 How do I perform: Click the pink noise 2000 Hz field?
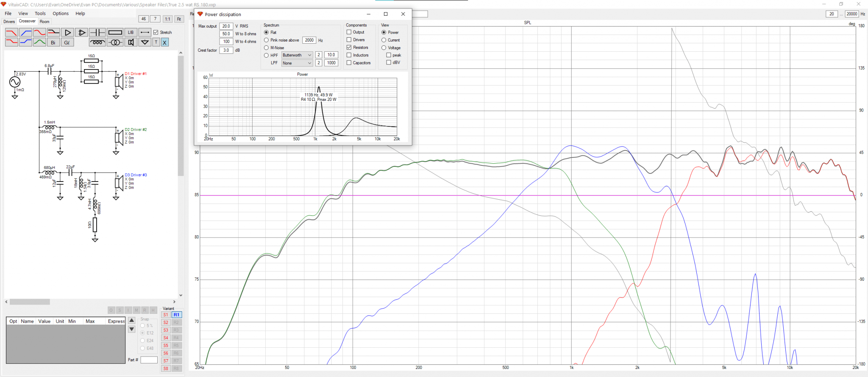pos(309,40)
